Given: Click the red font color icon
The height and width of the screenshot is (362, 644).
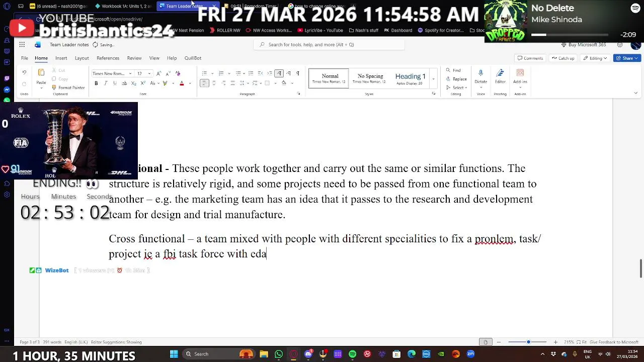Looking at the screenshot, I should click(182, 83).
